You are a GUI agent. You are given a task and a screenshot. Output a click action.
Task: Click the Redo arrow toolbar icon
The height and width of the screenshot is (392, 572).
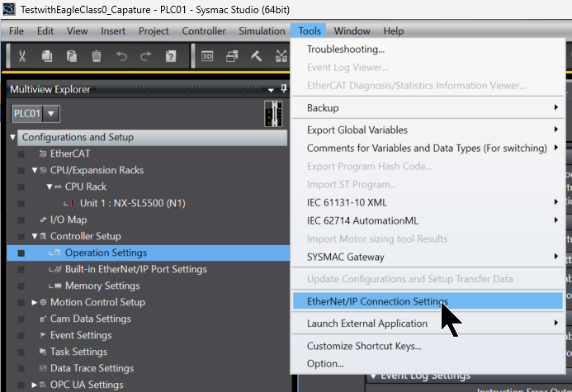(146, 56)
